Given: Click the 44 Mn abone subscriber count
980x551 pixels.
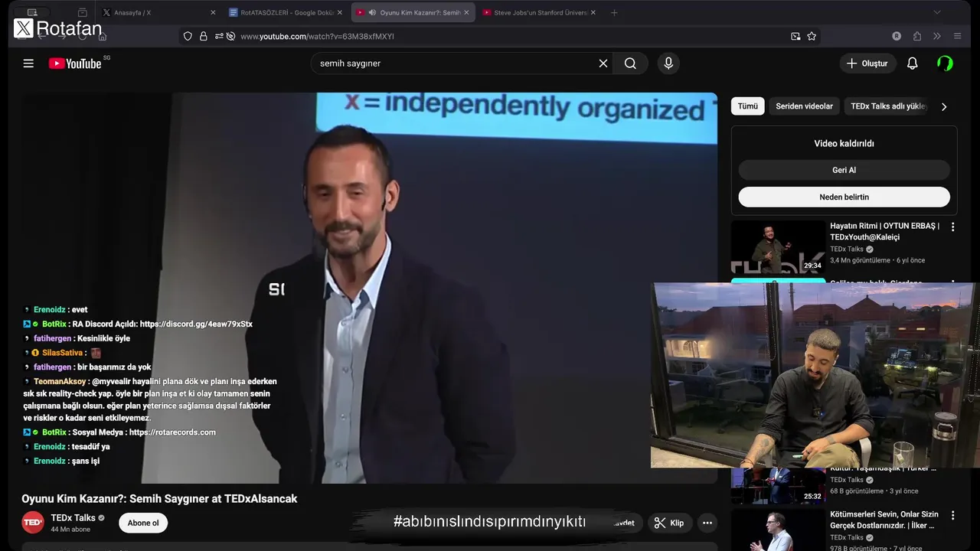Looking at the screenshot, I should pos(70,530).
